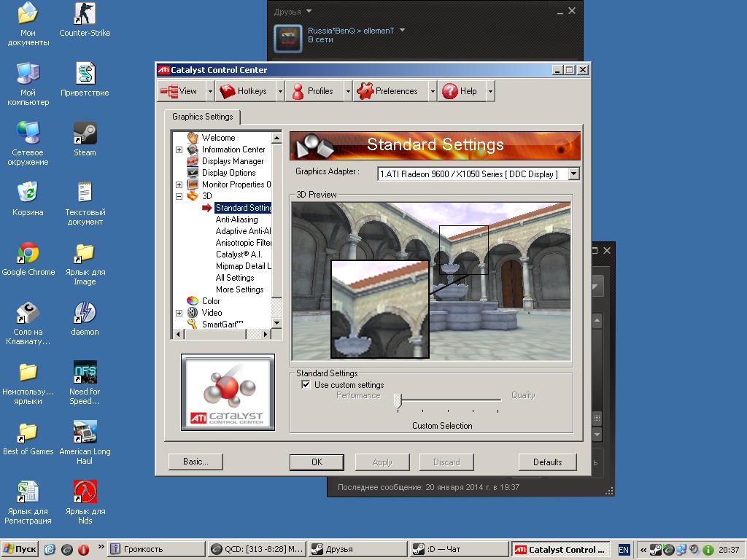Select SmartGart in the tree
Viewport: 747px width, 560px height.
click(x=222, y=324)
